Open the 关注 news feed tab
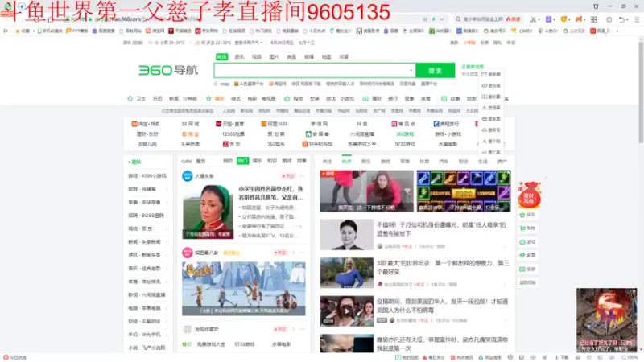The height and width of the screenshot is (362, 644). click(327, 162)
